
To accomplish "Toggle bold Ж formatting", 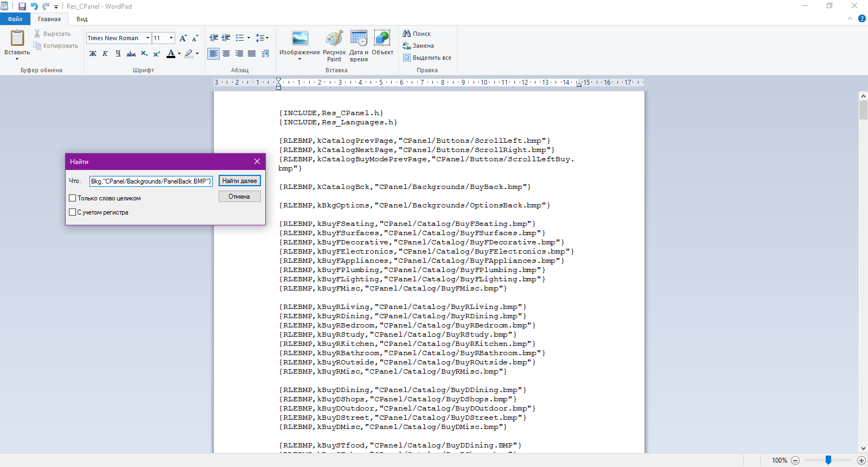I will tap(93, 53).
